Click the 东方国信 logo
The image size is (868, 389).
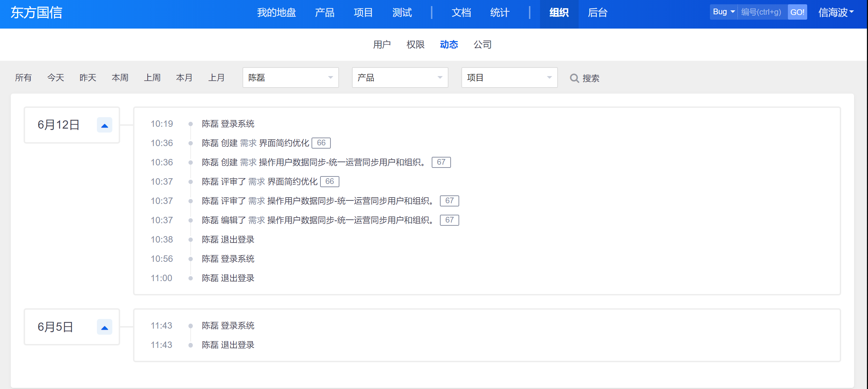click(36, 13)
